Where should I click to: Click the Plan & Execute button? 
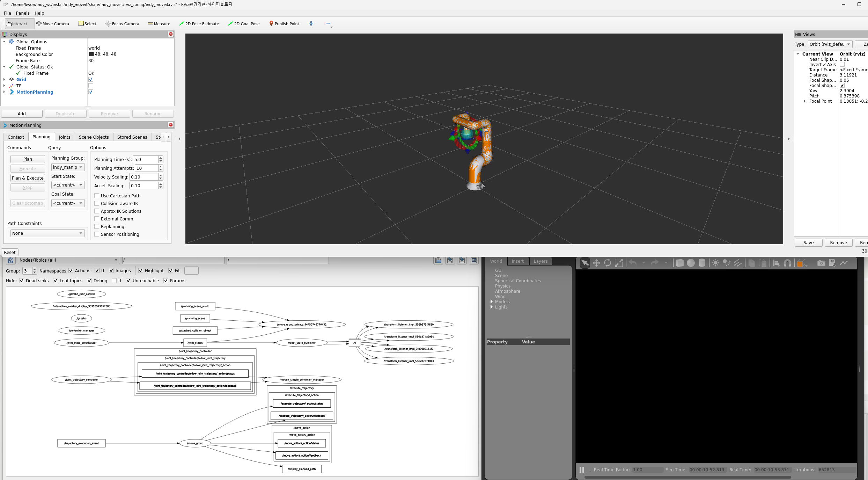point(28,178)
